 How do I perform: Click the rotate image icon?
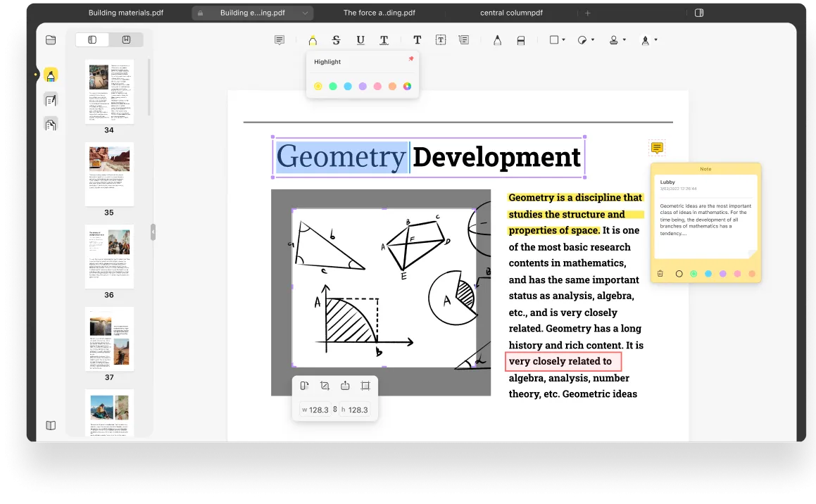(304, 386)
